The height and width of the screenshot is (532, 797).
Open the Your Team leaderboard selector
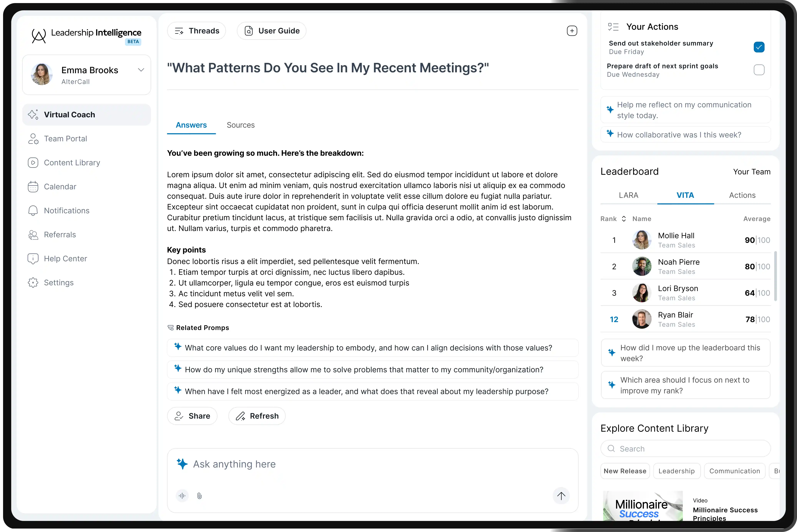[x=751, y=172]
